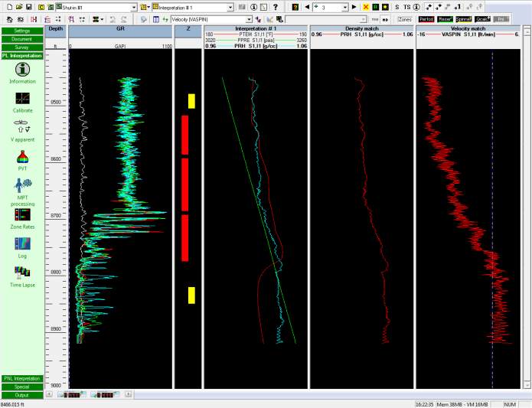Click the TS toolbar button
This screenshot has width=532, height=408.
pos(406,7)
